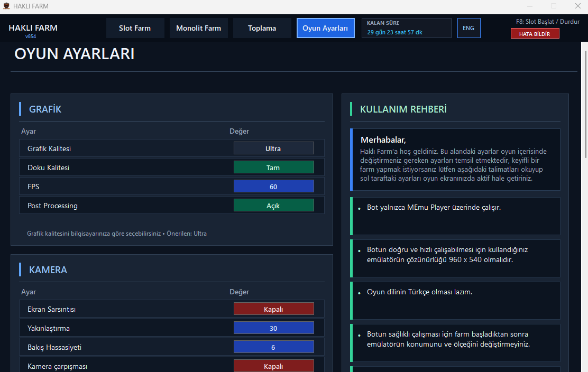Click the Kamera çarpışması row label
The image size is (588, 372).
(58, 366)
